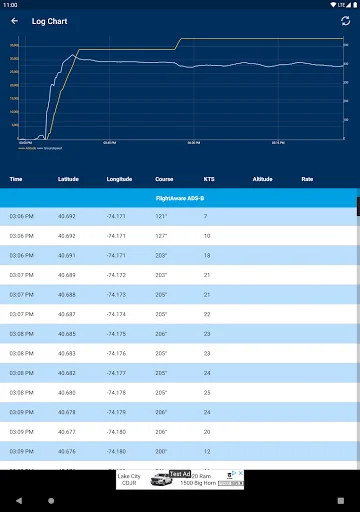360x512 pixels.
Task: Tap the Altitude column header
Action: coord(262,179)
